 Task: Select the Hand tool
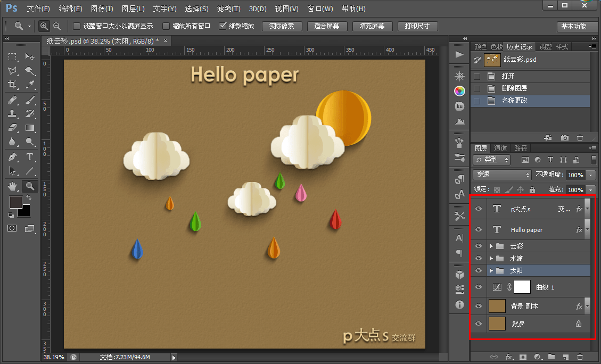coord(12,186)
